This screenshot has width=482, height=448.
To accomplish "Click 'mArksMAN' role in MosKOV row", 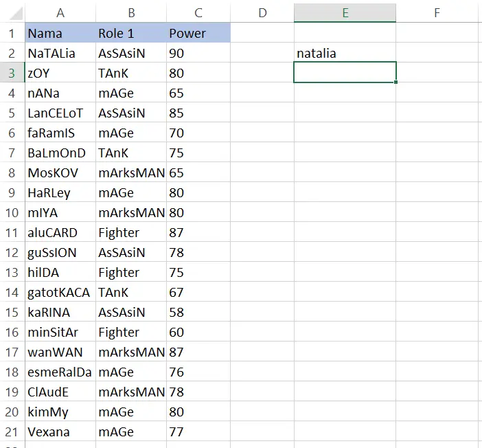I will click(x=131, y=172).
